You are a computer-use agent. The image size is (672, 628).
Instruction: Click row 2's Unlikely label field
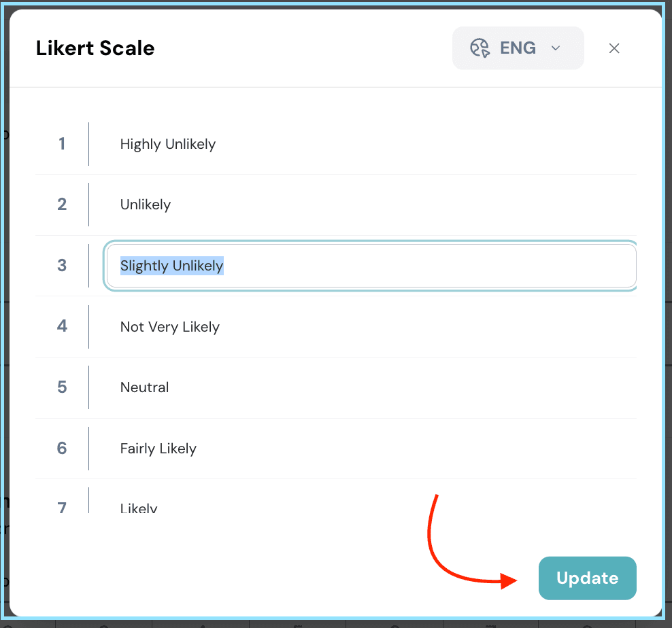point(146,205)
